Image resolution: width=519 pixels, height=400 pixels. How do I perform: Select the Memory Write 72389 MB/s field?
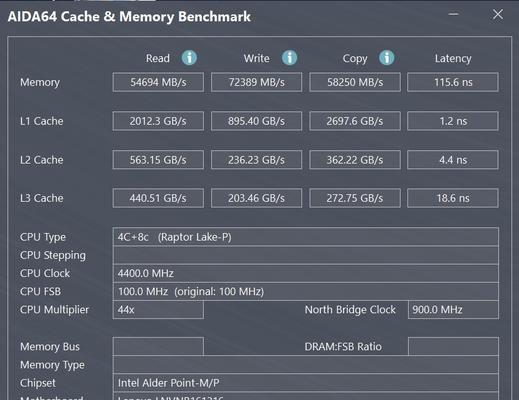pos(256,82)
